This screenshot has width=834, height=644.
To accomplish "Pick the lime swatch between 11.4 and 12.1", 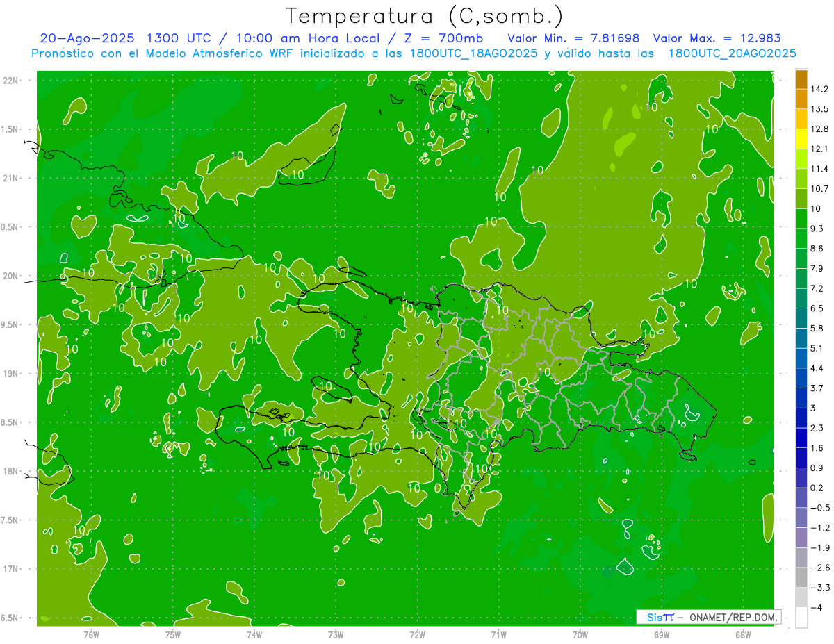I will coord(801,159).
